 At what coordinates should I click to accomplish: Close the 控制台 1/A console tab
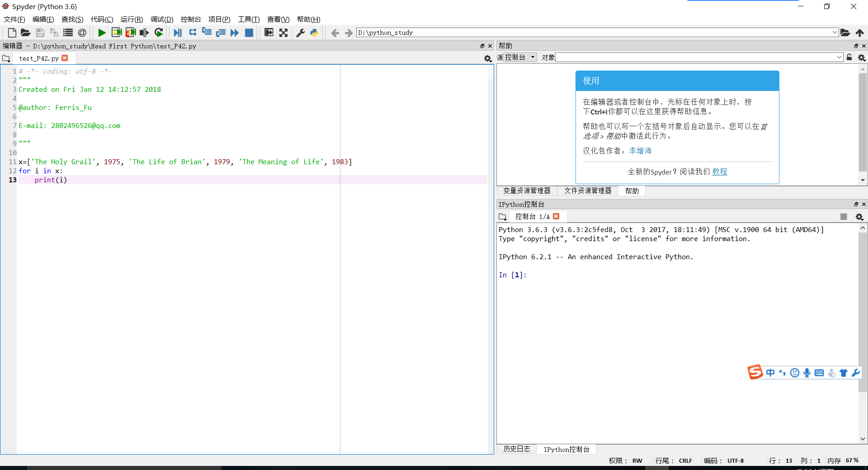(556, 216)
